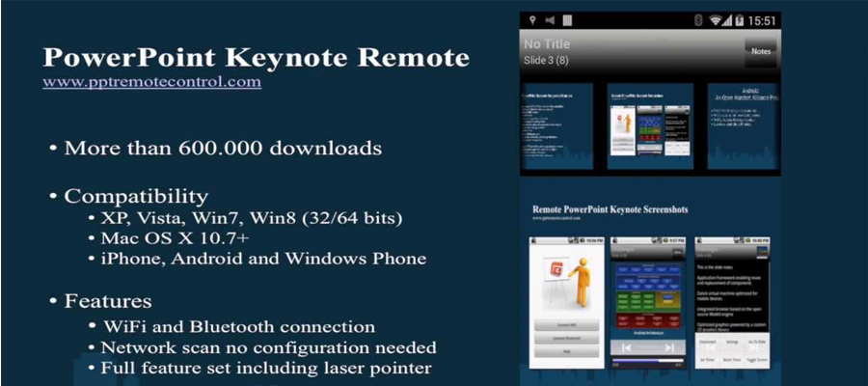Click the More than 600.000 downloads bullet
Viewport: 868px width, 386px height.
pos(223,149)
